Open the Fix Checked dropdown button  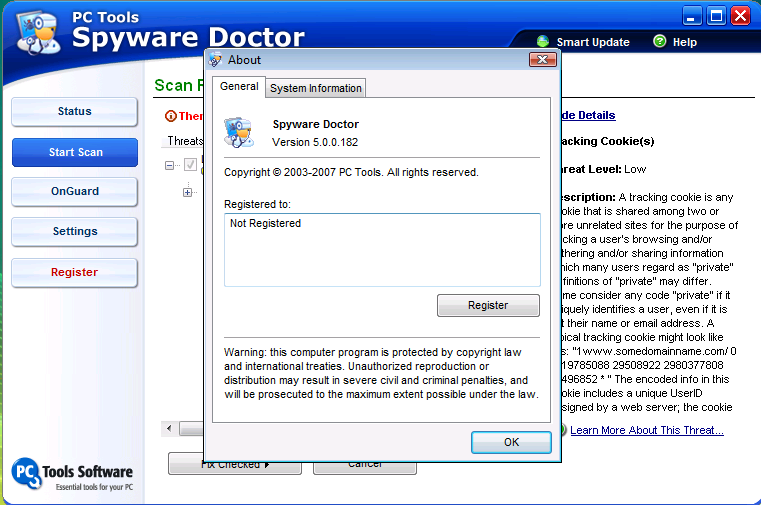[x=234, y=465]
